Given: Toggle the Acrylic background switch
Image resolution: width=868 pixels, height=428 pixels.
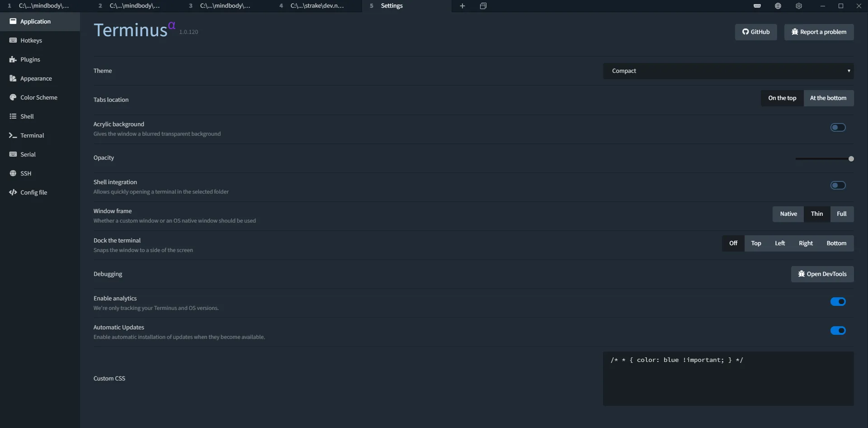Looking at the screenshot, I should [838, 128].
